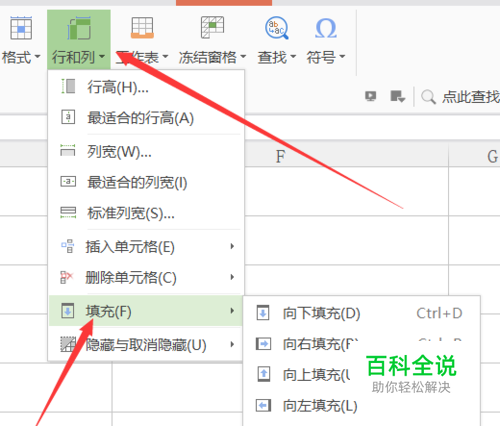The image size is (500, 426).
Task: Click the standard column width icon
Action: (x=68, y=213)
